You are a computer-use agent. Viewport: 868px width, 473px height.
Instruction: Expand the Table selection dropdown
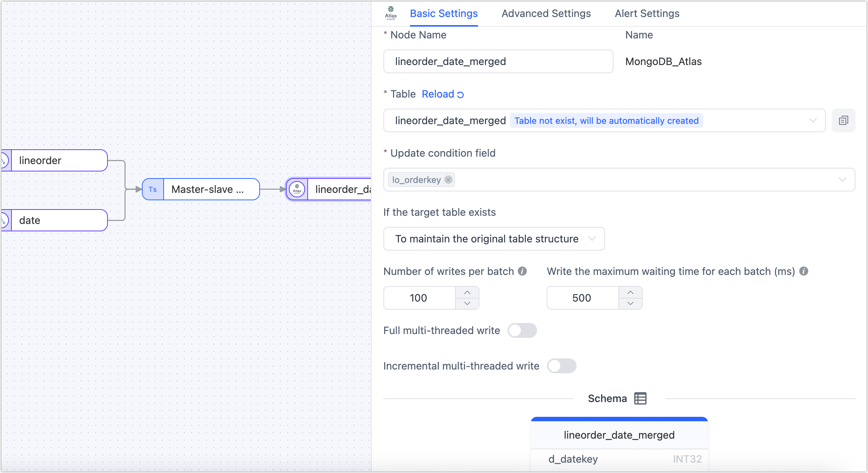click(x=812, y=120)
